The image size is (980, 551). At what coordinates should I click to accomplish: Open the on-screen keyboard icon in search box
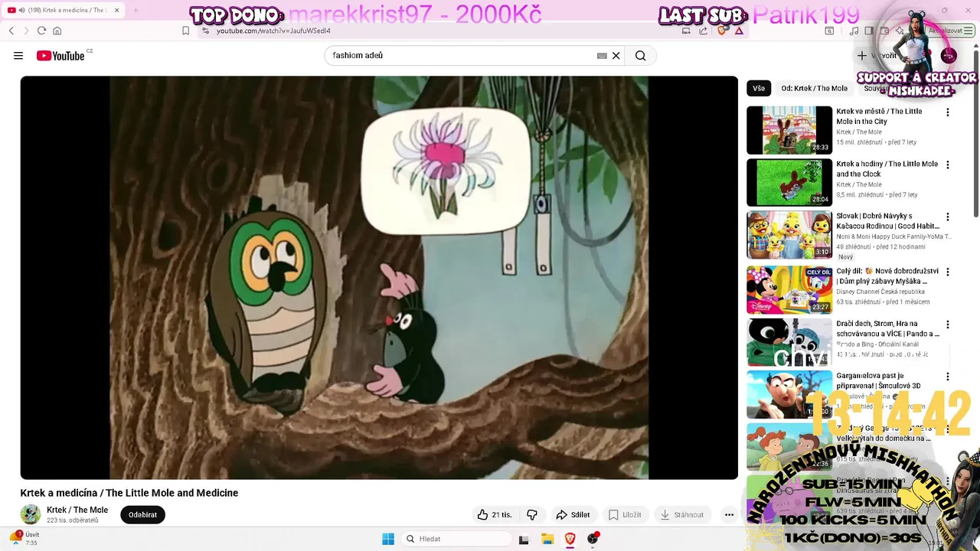click(602, 55)
